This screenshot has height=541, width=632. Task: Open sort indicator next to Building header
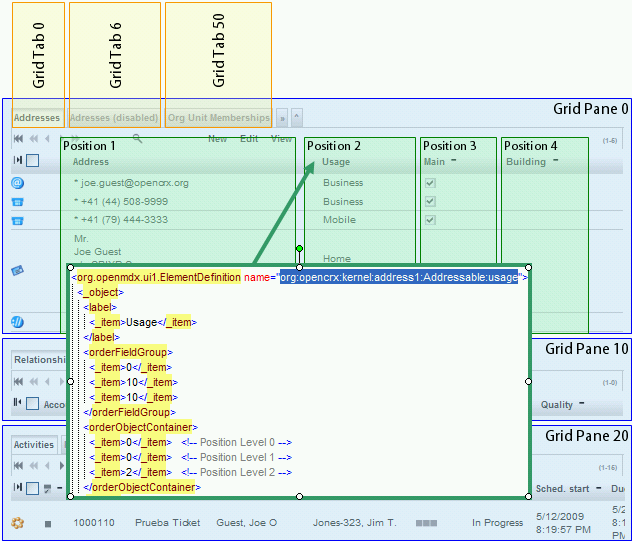[x=556, y=160]
